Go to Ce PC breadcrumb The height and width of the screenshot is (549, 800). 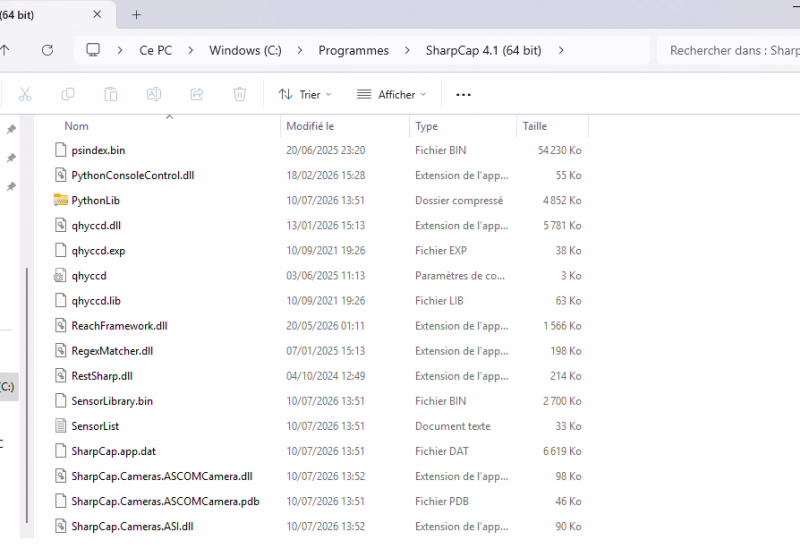point(156,51)
